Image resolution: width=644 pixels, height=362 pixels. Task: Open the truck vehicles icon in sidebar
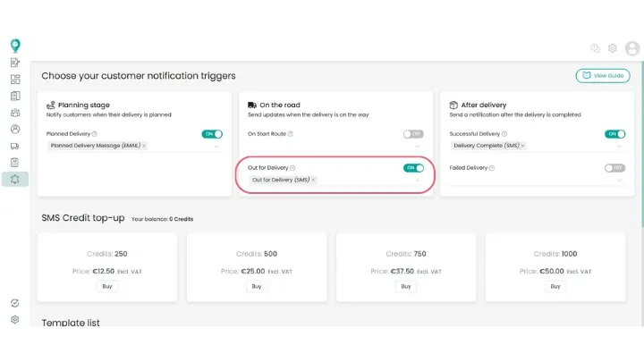(x=15, y=145)
